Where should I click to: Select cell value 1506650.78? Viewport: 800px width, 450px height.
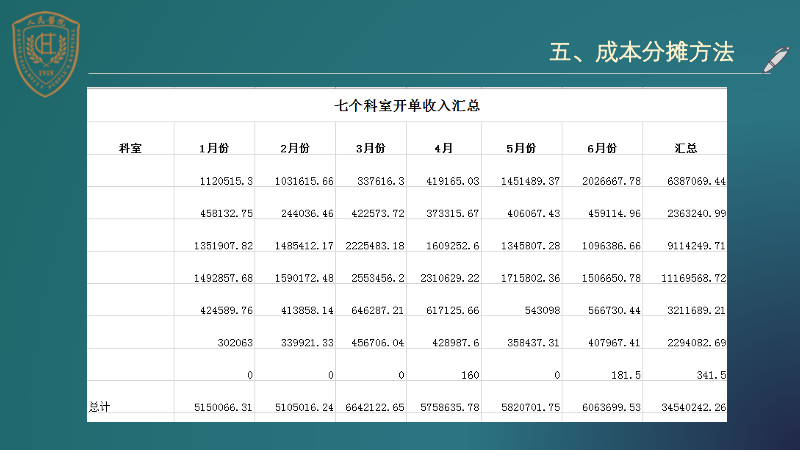click(x=611, y=278)
